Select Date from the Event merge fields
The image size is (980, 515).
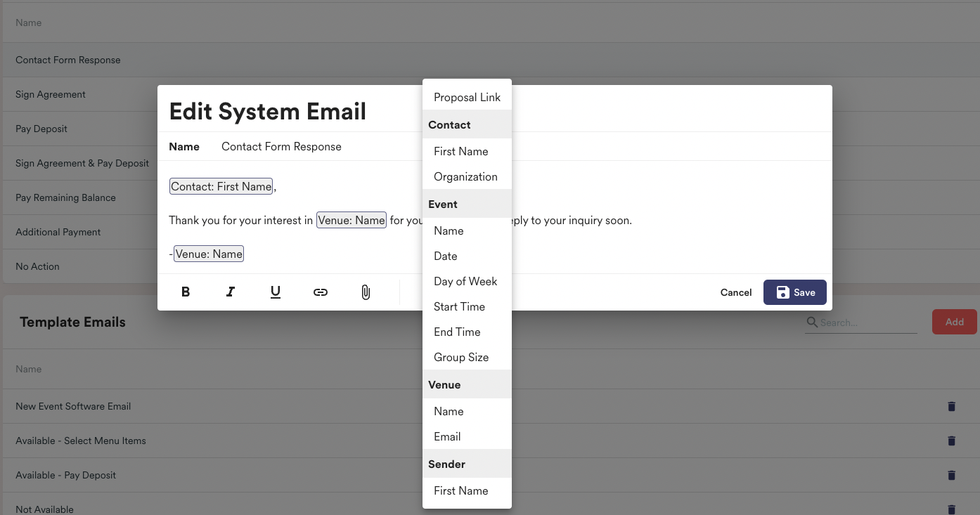445,256
